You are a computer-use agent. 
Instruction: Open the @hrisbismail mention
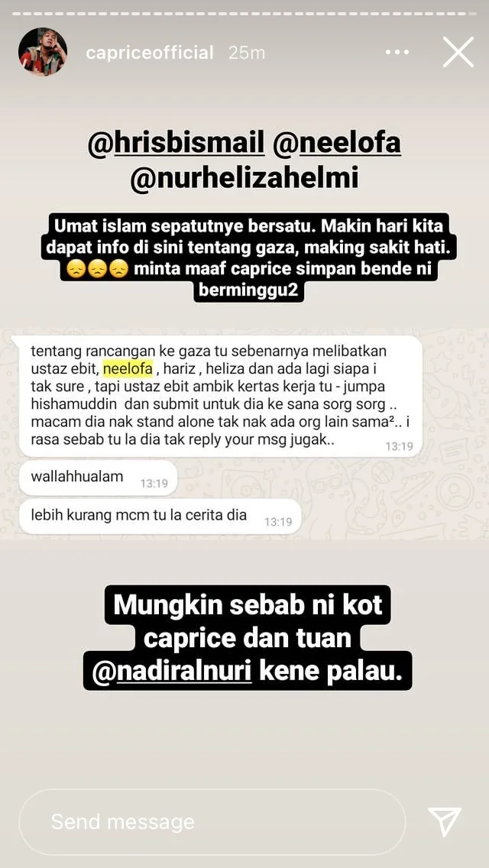[x=176, y=143]
